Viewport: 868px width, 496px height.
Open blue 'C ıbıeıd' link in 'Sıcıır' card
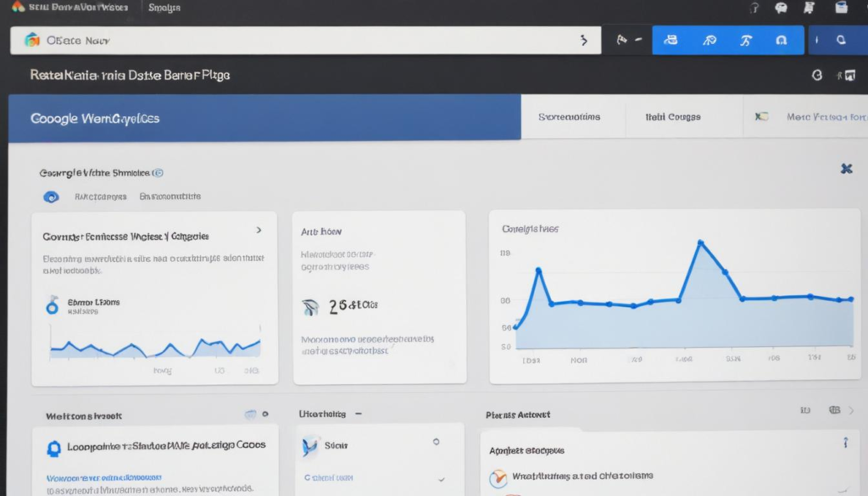click(x=329, y=477)
